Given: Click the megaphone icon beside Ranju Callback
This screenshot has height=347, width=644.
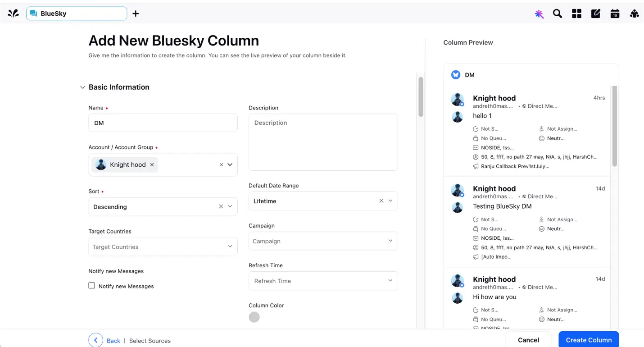Looking at the screenshot, I should (476, 166).
